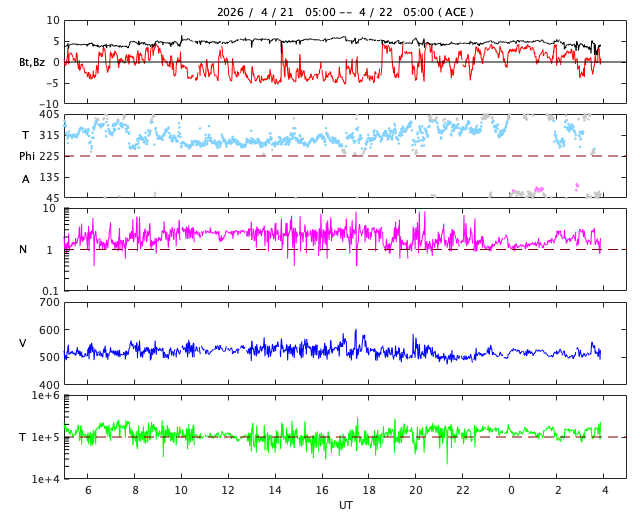Click the Phi axis label

(x=30, y=156)
